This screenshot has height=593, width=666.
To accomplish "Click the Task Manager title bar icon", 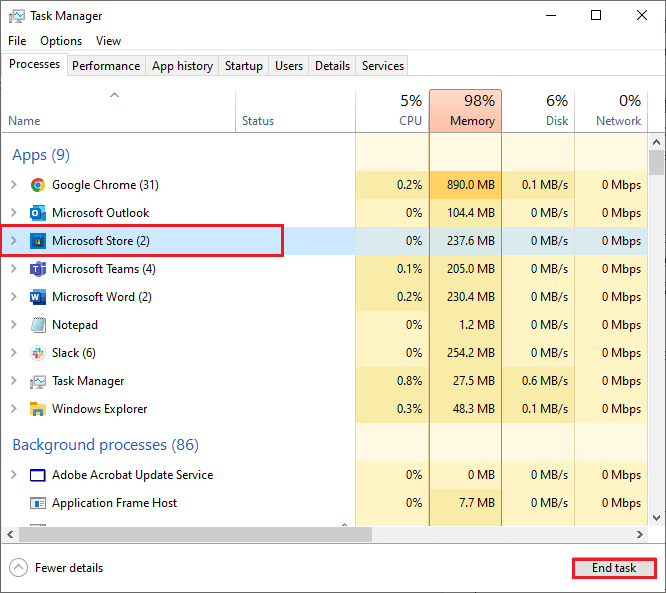I will [x=17, y=16].
